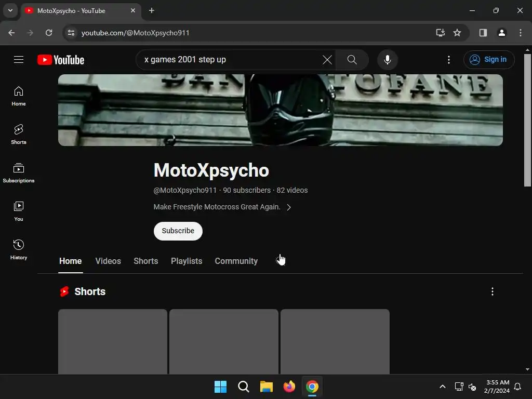The image size is (532, 399).
Task: Reload the current page
Action: click(49, 33)
